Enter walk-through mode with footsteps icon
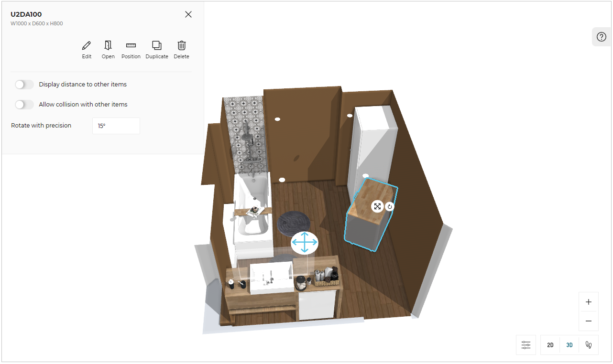This screenshot has width=613, height=364. point(589,345)
